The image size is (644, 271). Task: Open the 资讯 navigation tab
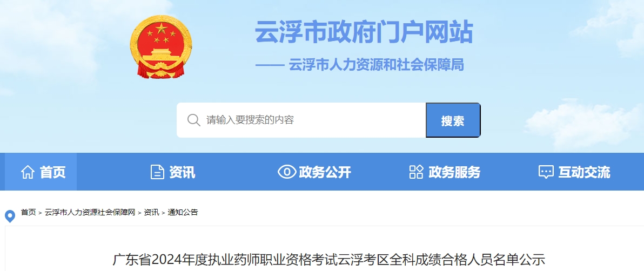172,172
